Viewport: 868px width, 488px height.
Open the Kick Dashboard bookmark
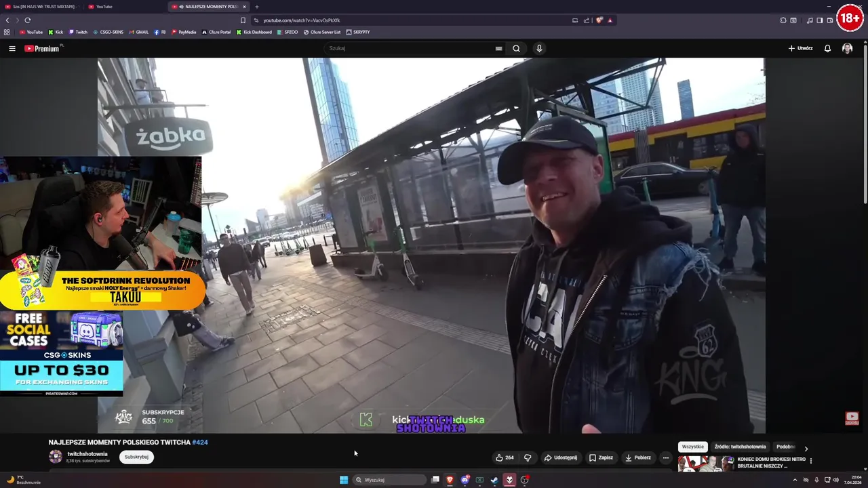pos(254,32)
